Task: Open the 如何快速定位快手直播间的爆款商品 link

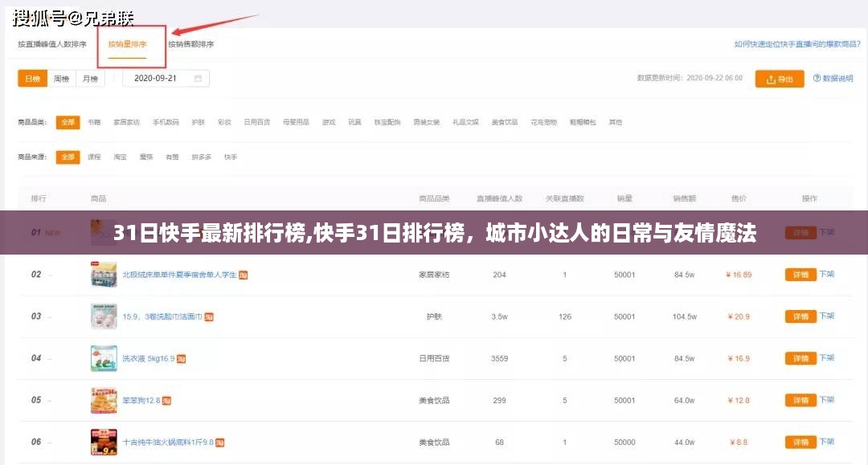Action: click(x=794, y=44)
